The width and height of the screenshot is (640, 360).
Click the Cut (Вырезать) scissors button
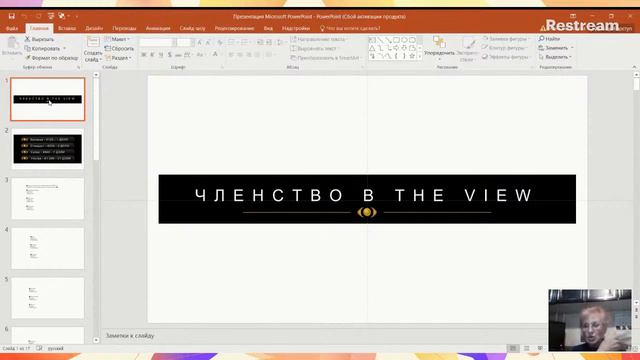(x=39, y=39)
